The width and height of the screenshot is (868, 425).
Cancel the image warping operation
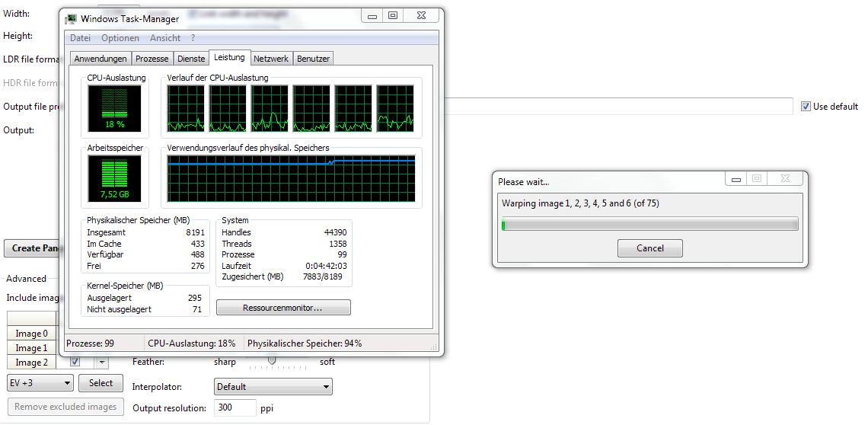click(649, 248)
